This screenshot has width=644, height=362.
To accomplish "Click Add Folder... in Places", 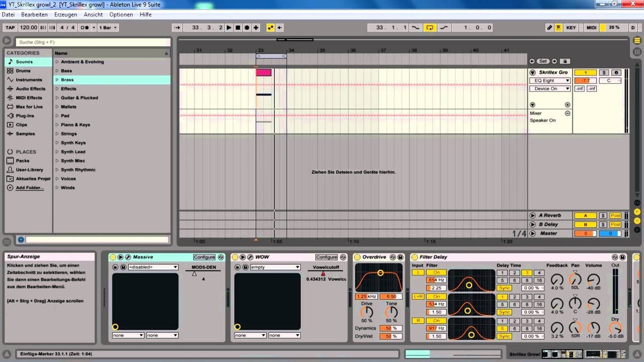I will point(30,188).
